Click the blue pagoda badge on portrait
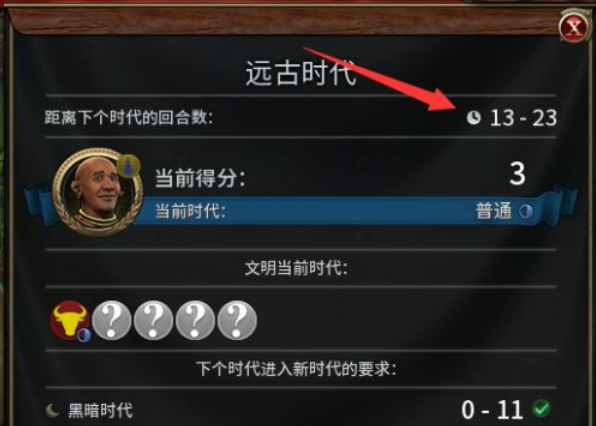This screenshot has width=596, height=426. point(128,166)
